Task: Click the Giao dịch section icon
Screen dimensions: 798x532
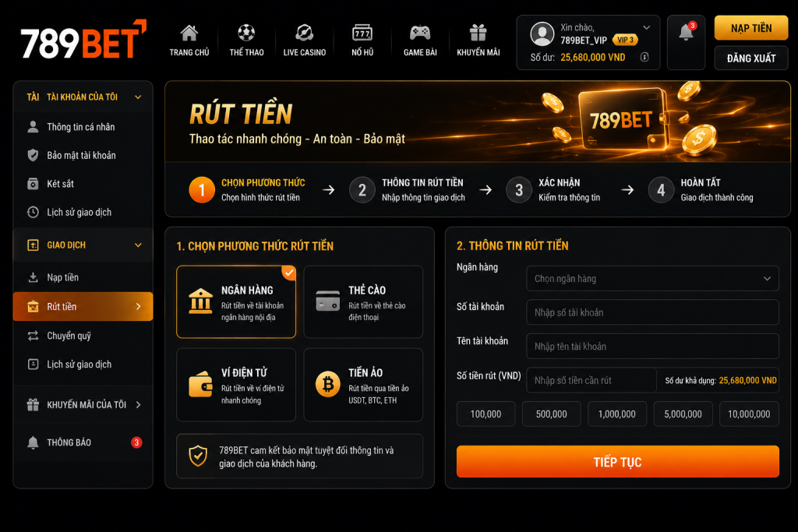Action: 33,245
